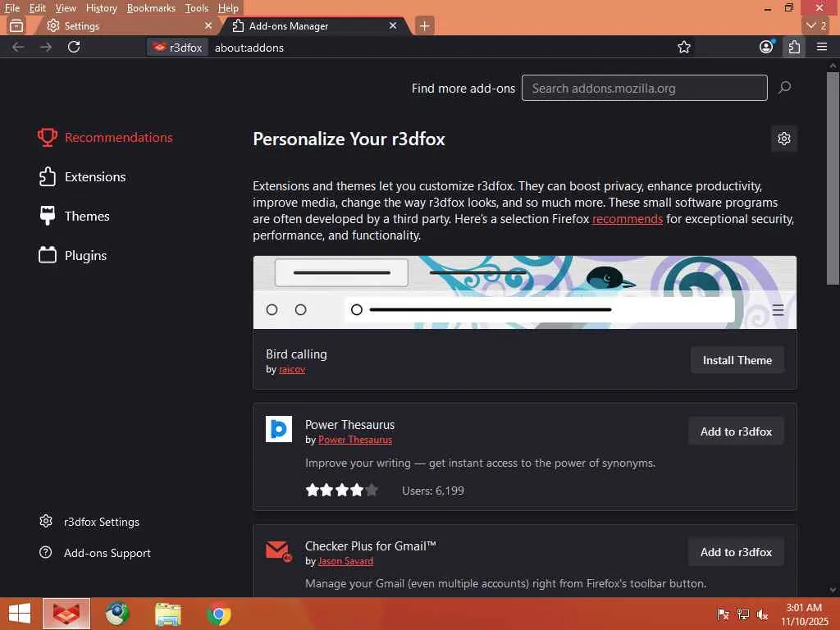Click the scrollbar down arrow
This screenshot has width=840, height=630.
tap(833, 590)
